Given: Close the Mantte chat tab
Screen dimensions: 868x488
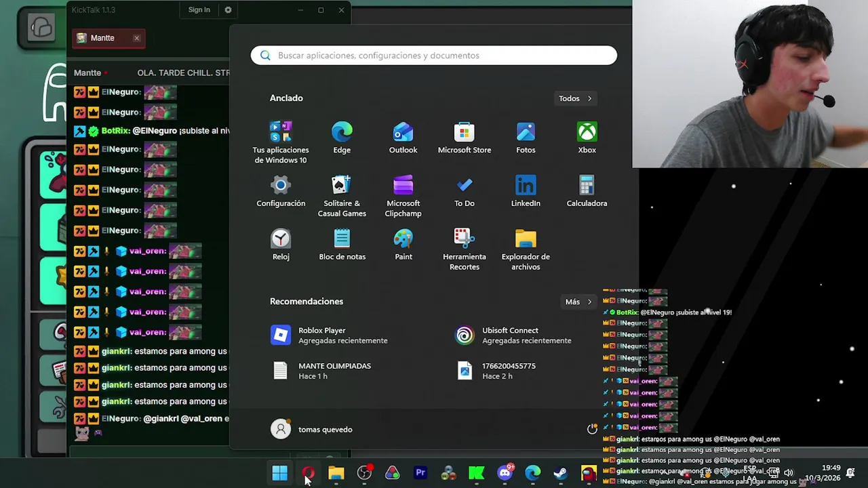Looking at the screenshot, I should coord(136,38).
